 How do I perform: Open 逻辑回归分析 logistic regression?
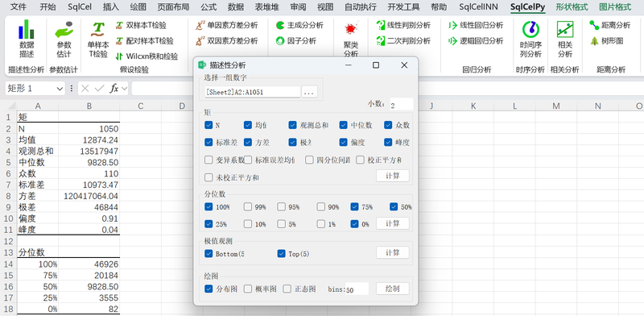coord(476,41)
